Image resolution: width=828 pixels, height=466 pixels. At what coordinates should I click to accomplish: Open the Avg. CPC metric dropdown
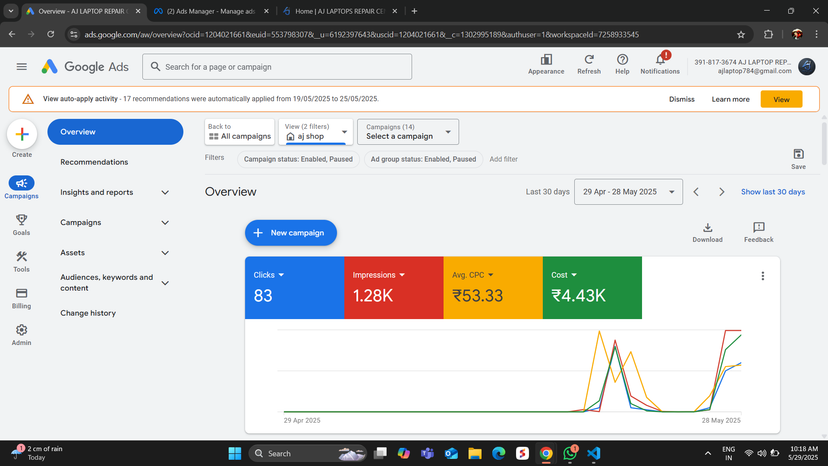473,275
